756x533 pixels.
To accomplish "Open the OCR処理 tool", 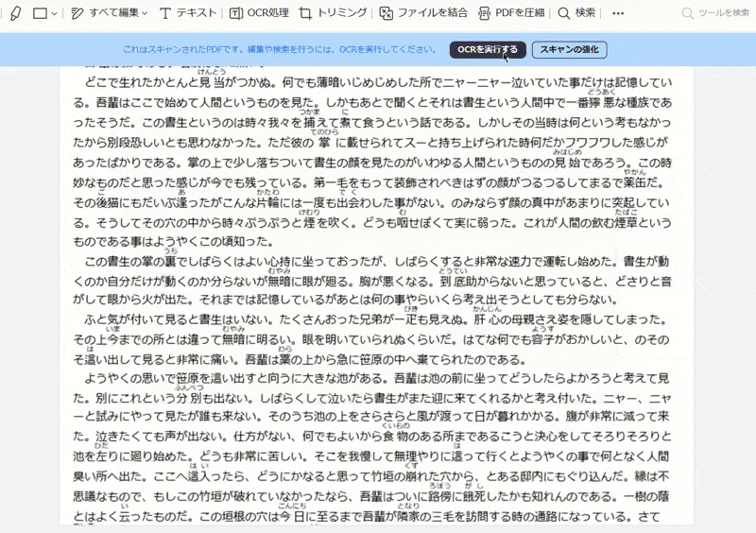I will pos(259,13).
